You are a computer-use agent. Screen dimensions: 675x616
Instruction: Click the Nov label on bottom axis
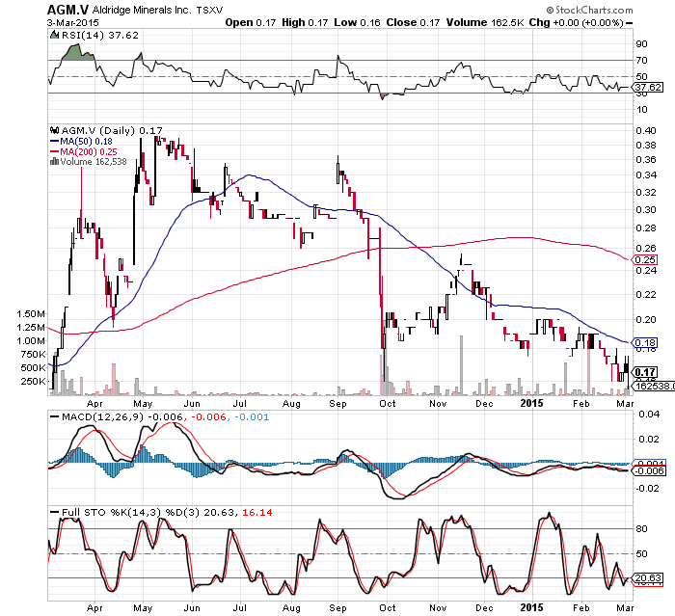[438, 608]
